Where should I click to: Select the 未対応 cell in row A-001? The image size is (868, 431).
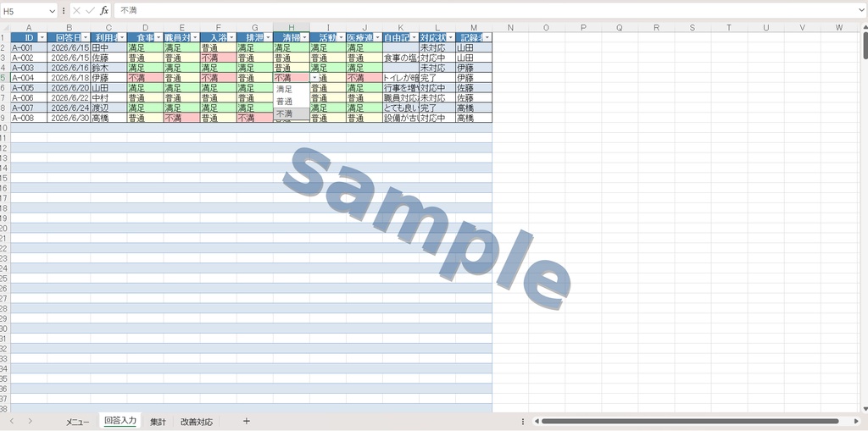tap(437, 48)
